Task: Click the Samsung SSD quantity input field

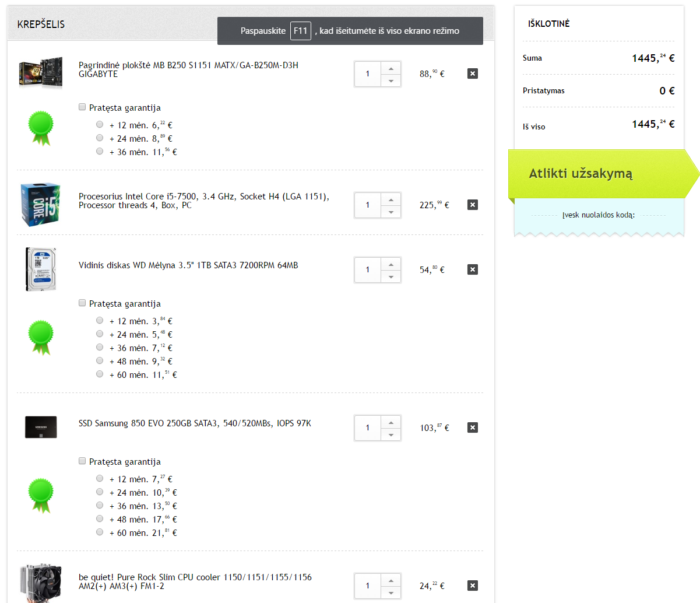Action: (368, 428)
